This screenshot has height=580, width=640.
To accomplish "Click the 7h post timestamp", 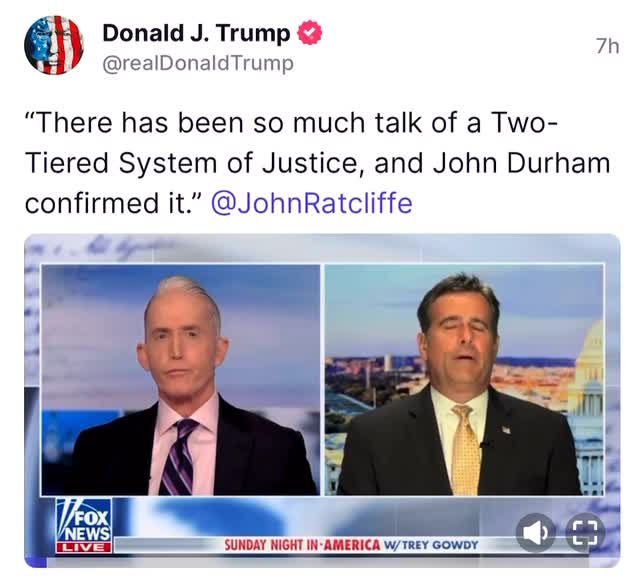I will point(607,46).
